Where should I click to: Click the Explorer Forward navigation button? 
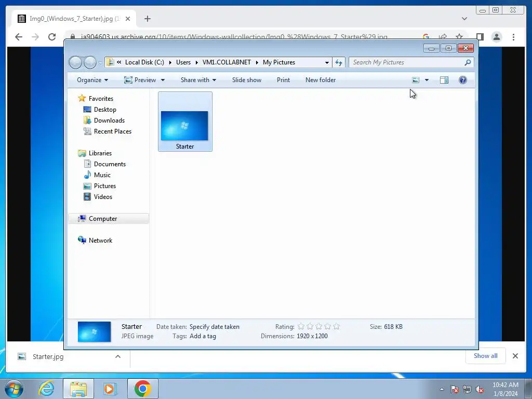[90, 62]
